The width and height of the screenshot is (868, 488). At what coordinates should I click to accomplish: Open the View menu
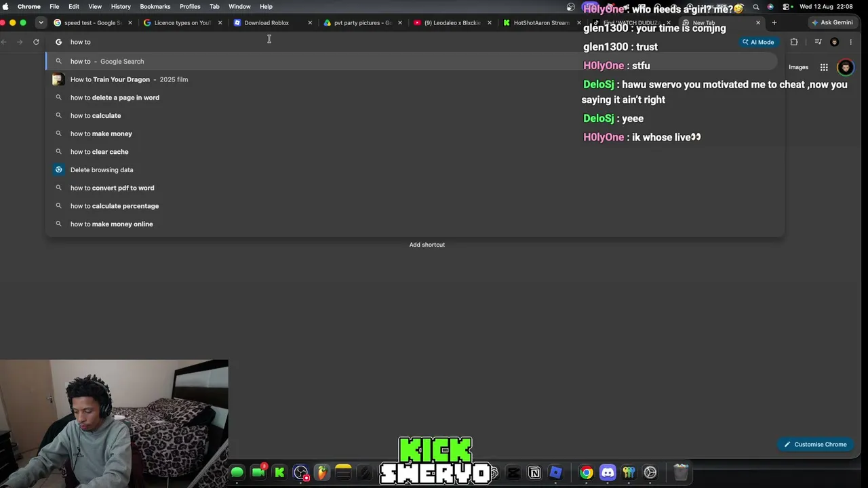click(95, 7)
